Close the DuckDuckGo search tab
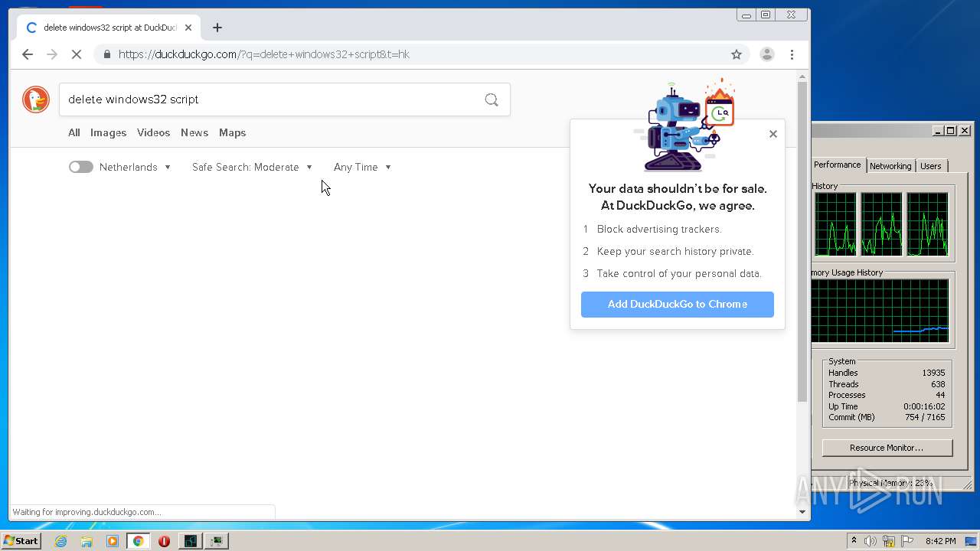Image resolution: width=980 pixels, height=551 pixels. pyautogui.click(x=188, y=28)
